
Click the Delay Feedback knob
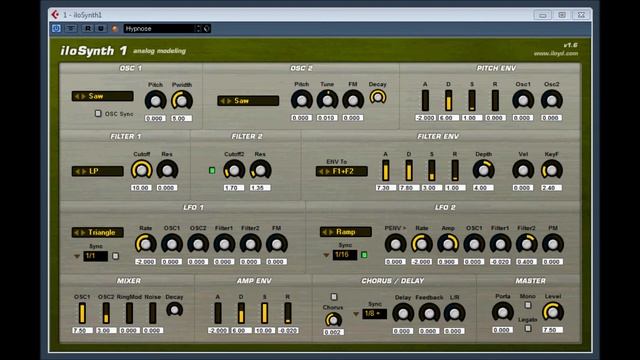pos(429,313)
